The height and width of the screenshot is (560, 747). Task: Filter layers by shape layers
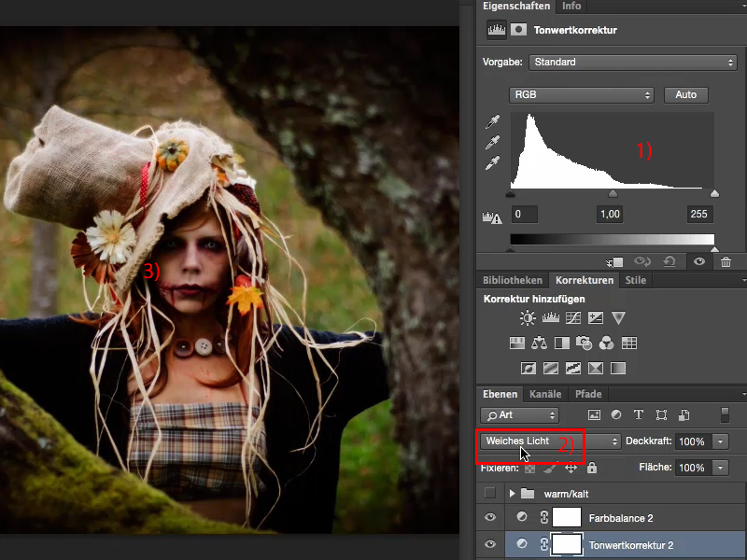pyautogui.click(x=661, y=414)
